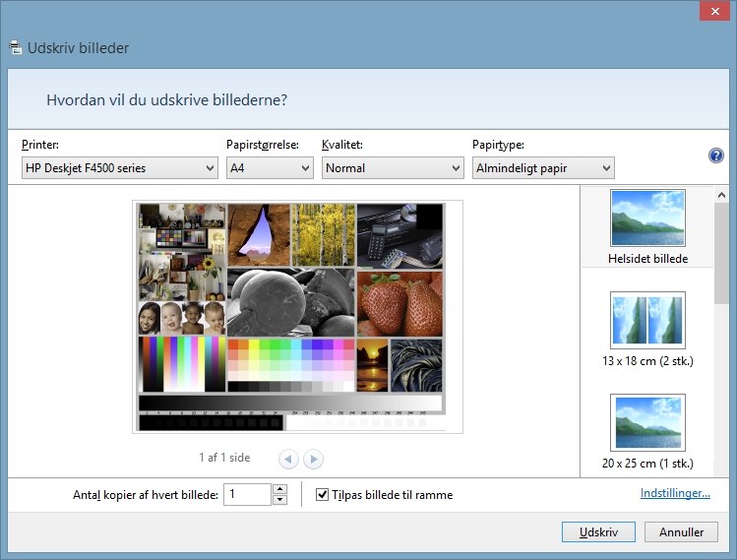This screenshot has width=737, height=560.
Task: Open the help icon with question mark
Action: coord(716,156)
